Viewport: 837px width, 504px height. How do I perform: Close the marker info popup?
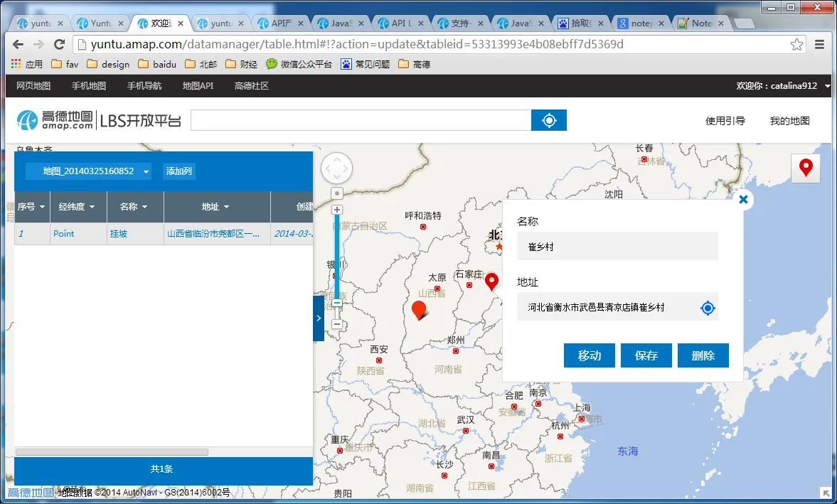click(743, 200)
